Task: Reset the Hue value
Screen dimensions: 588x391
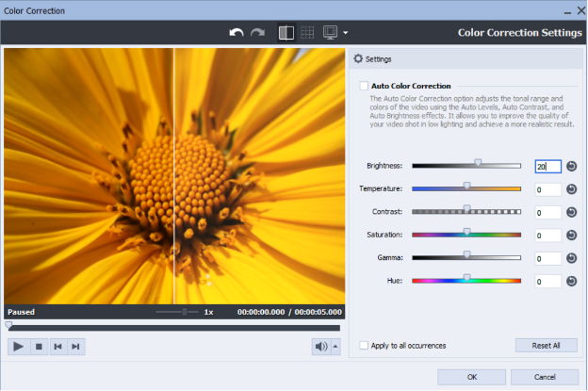Action: (x=571, y=281)
